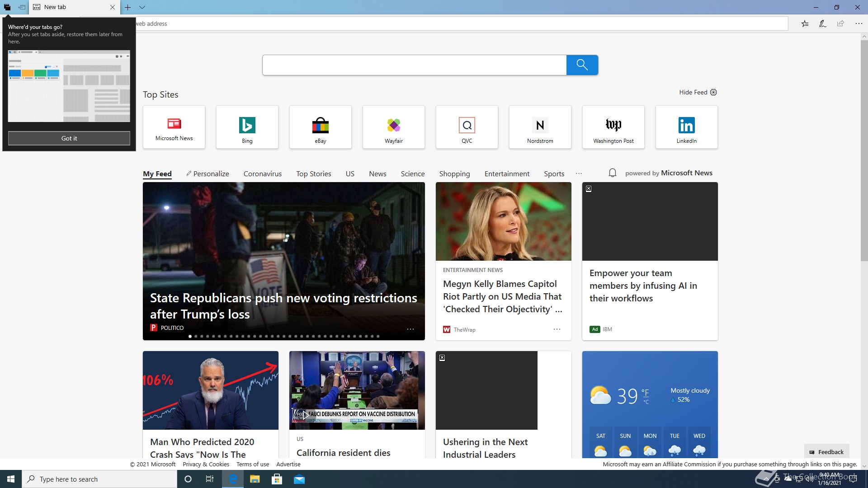
Task: Open QVC top site tile
Action: pyautogui.click(x=467, y=127)
